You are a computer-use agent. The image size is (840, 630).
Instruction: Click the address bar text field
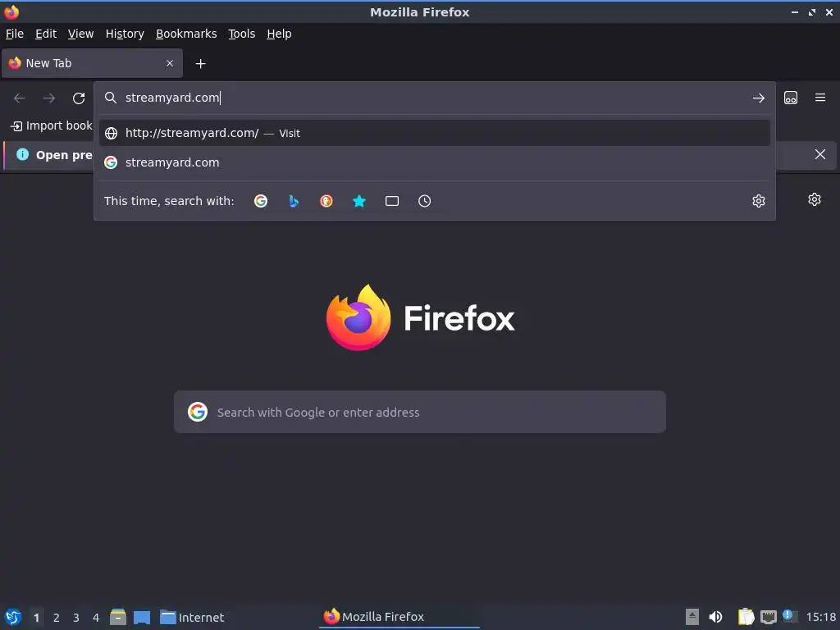(434, 98)
